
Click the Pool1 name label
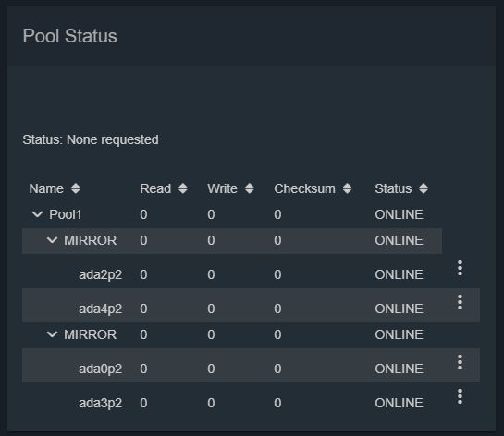pyautogui.click(x=66, y=214)
